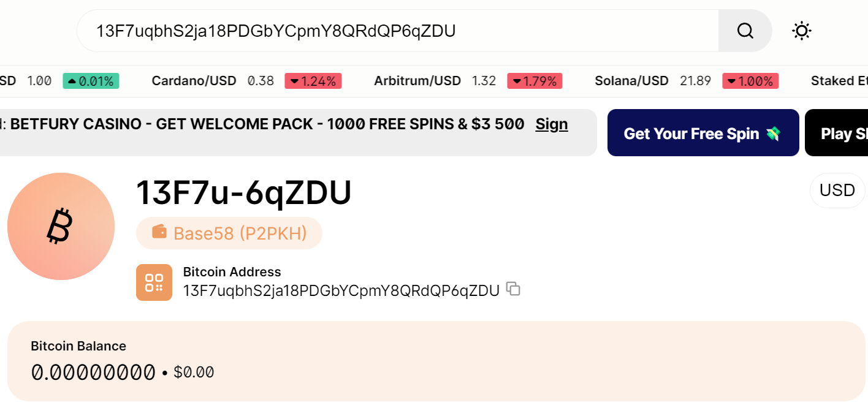Viewport: 868px width, 405px height.
Task: Open the Solana/USD ticker entry
Action: coord(632,80)
